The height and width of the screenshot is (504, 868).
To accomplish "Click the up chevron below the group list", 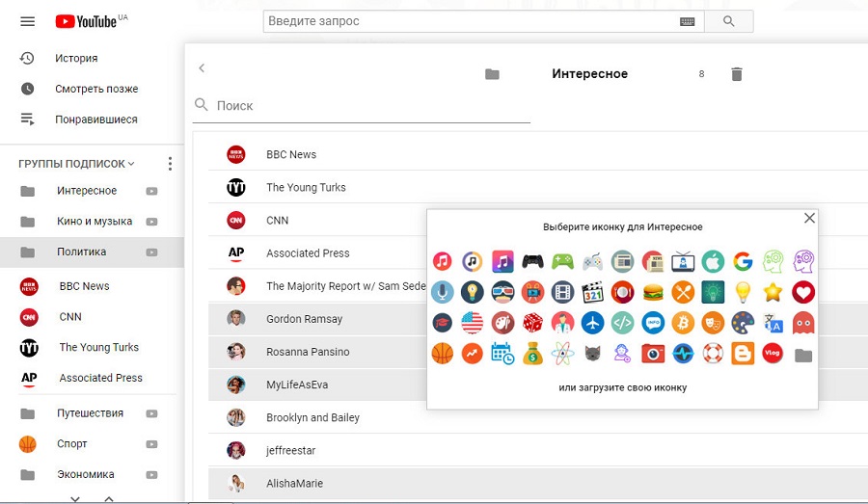I will pos(109,499).
